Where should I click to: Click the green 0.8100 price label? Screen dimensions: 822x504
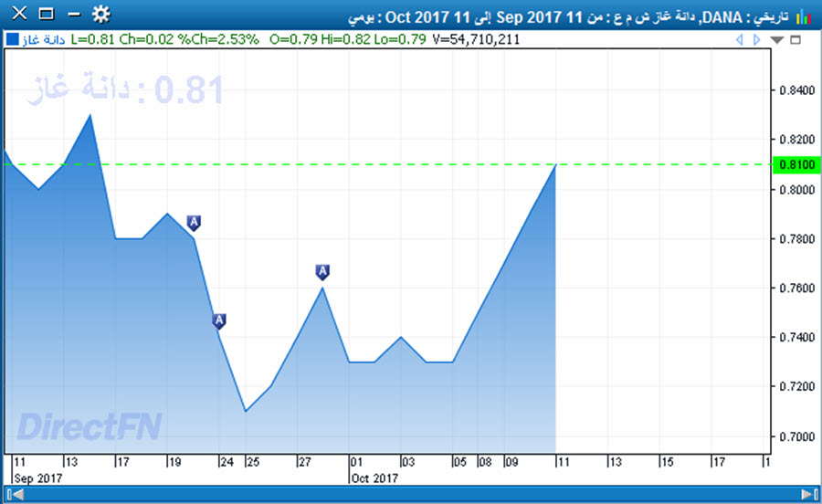click(x=791, y=165)
